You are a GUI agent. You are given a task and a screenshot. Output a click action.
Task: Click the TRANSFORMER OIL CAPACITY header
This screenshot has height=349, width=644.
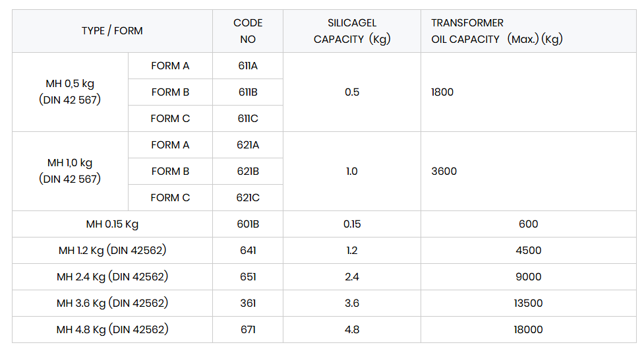pyautogui.click(x=529, y=31)
